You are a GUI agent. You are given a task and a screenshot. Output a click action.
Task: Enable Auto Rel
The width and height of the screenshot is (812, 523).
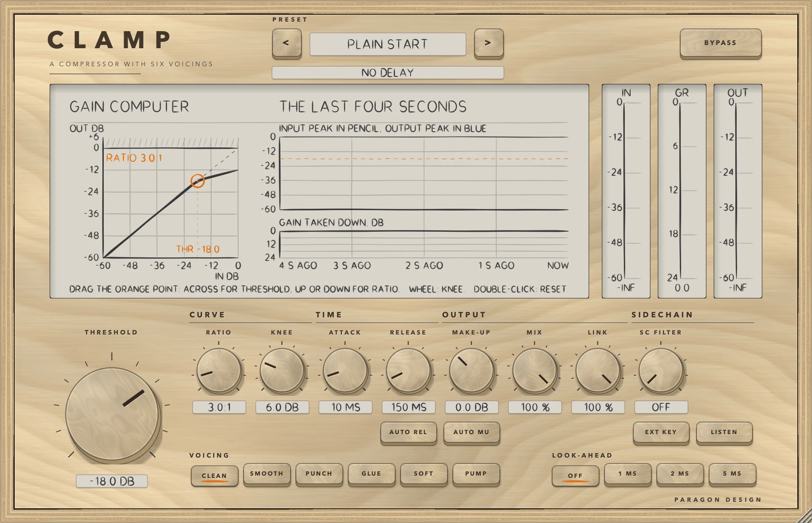point(408,433)
